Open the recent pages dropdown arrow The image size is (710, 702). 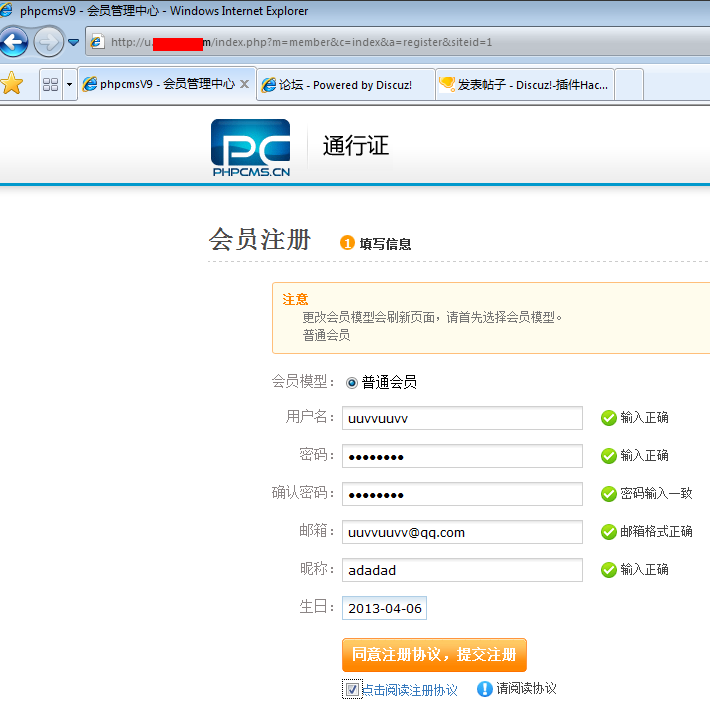click(73, 42)
